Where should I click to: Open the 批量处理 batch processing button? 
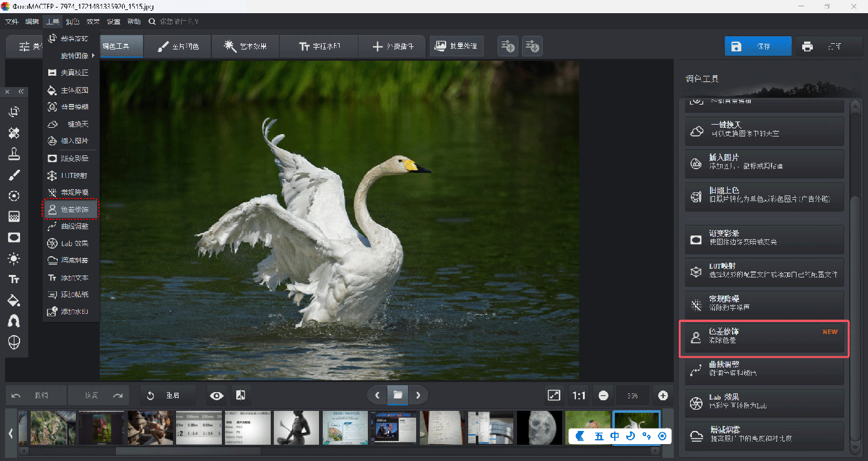(456, 46)
